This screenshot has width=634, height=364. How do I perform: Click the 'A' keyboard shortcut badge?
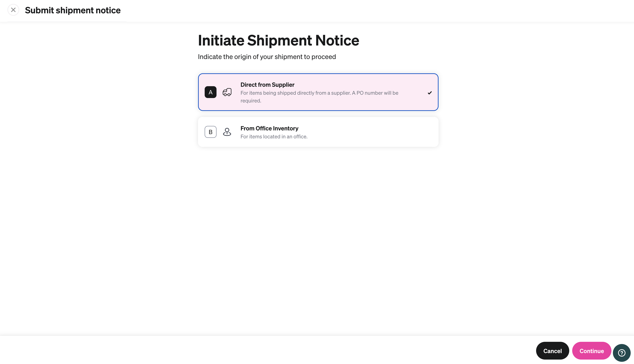(210, 92)
